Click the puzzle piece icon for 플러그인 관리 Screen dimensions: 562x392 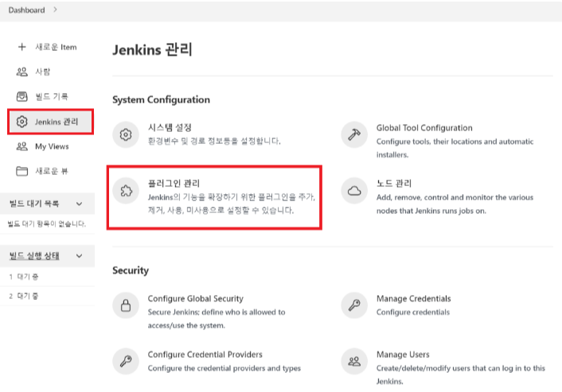tap(126, 191)
